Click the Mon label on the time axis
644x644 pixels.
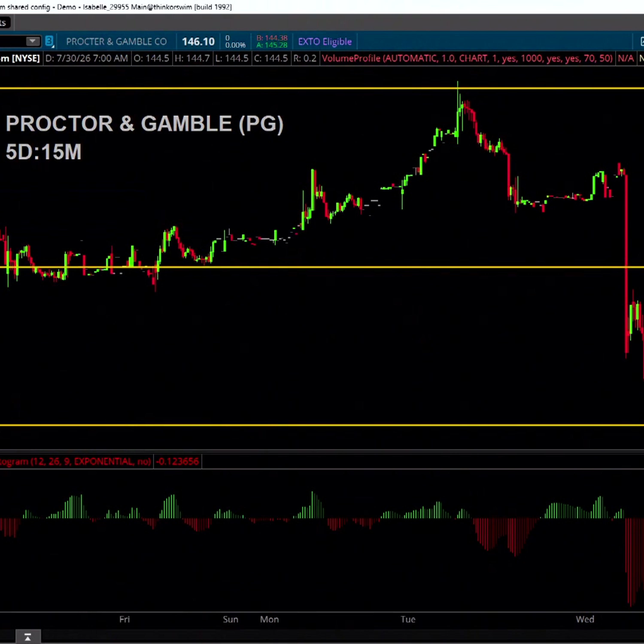[269, 619]
